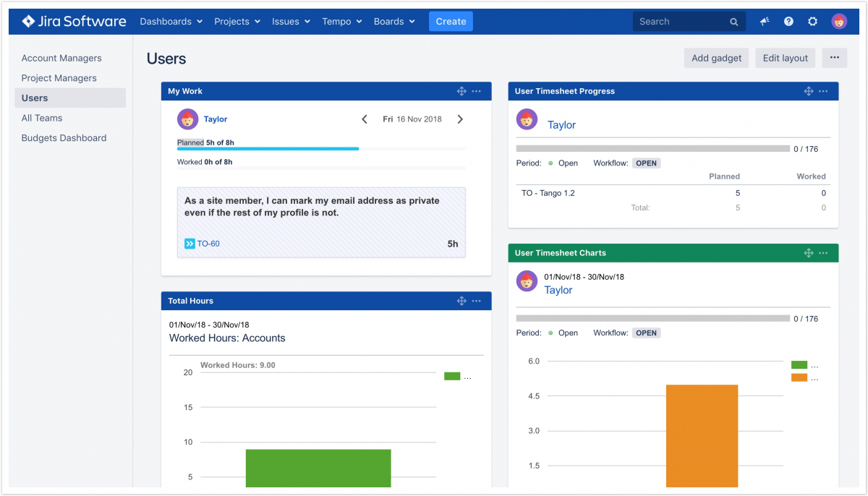Viewport: 868px width, 496px height.
Task: Click move icon on My Work gadget
Action: tap(461, 91)
